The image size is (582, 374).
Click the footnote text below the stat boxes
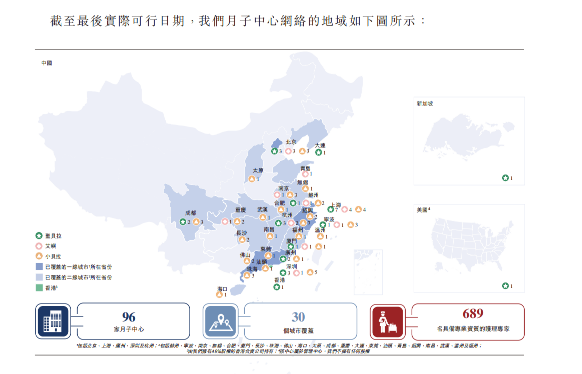[x=279, y=348]
